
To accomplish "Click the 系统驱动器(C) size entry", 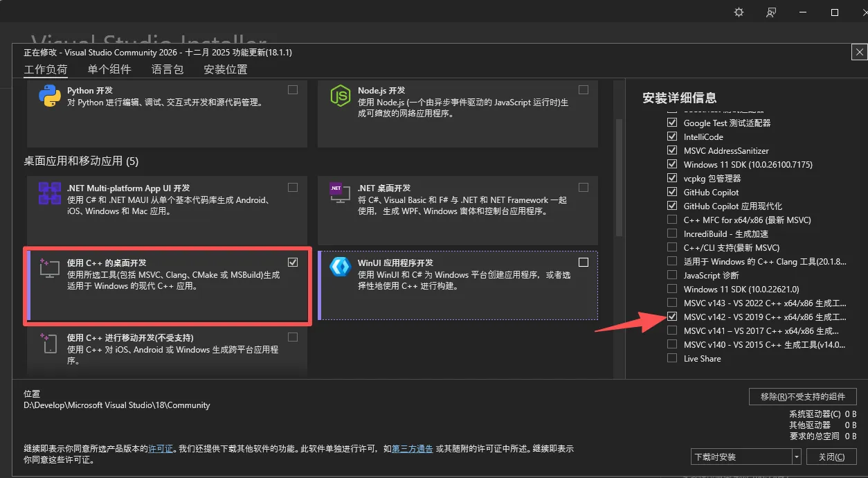I will [823, 414].
